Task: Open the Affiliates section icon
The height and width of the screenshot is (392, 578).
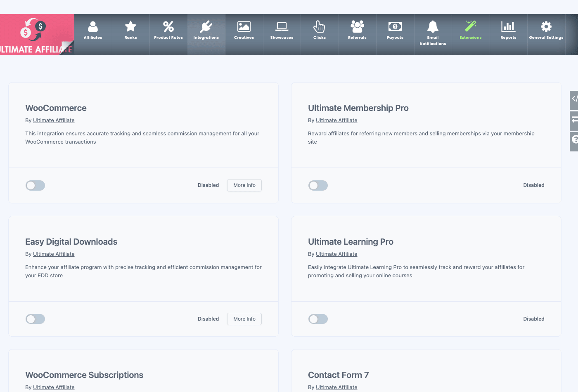Action: tap(93, 27)
